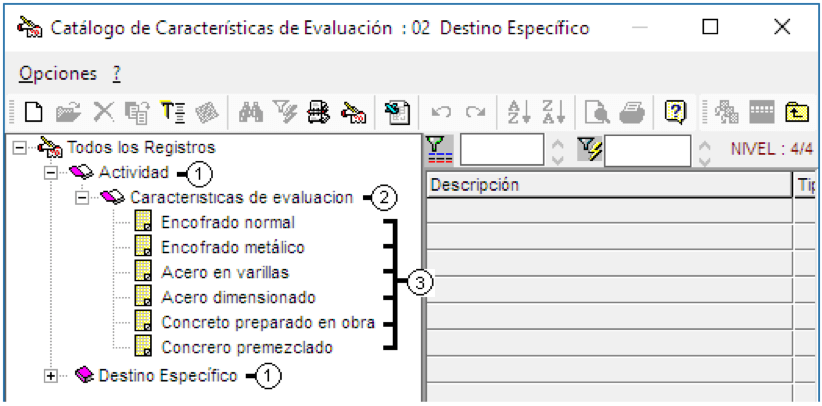822x406 pixels.
Task: Collapse the Todos los Registros node
Action: [x=19, y=148]
